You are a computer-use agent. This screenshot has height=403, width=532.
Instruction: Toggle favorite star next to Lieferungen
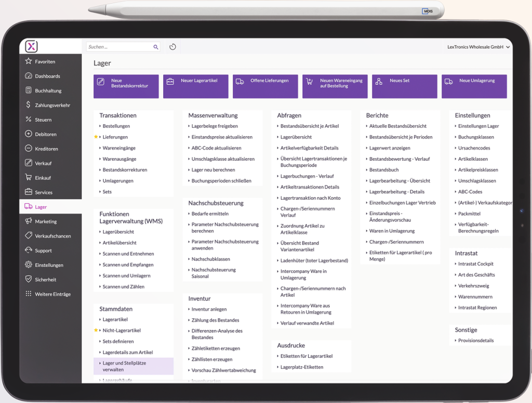[x=96, y=137]
